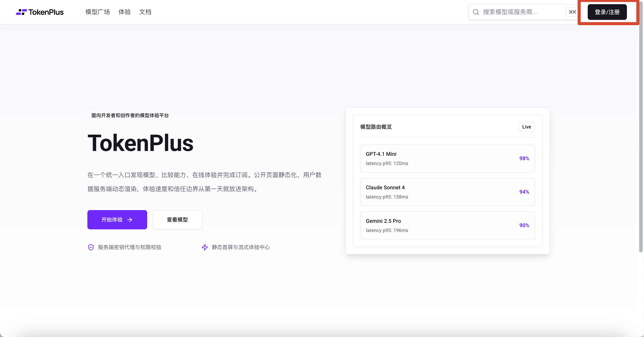Open the 模型广场 menu item
This screenshot has height=337, width=644.
[97, 12]
